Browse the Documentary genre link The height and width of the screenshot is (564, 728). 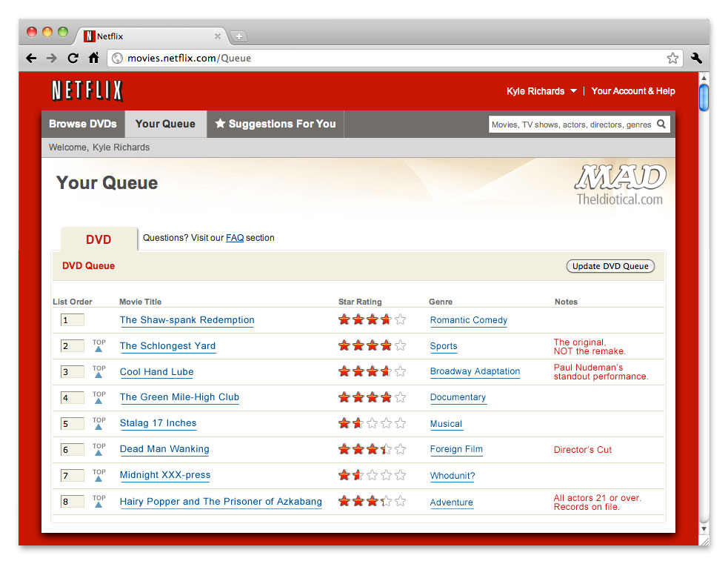pos(458,397)
